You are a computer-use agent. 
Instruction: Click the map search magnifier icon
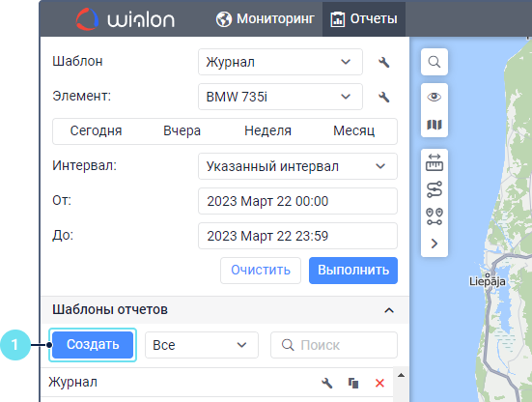tap(434, 62)
